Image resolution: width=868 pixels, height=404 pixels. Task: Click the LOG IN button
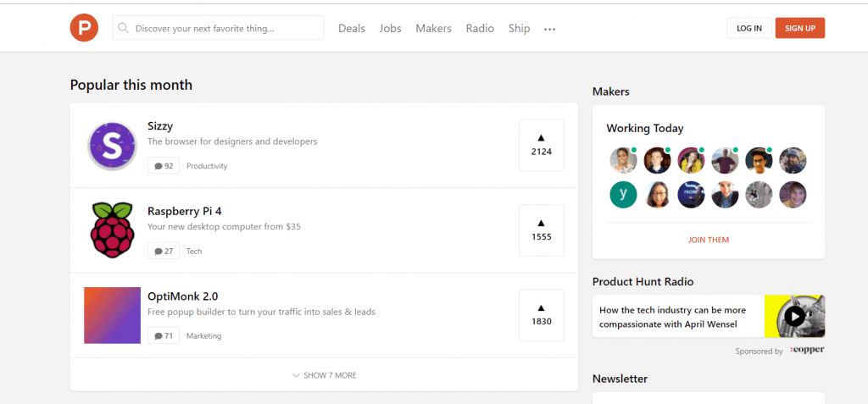[749, 28]
